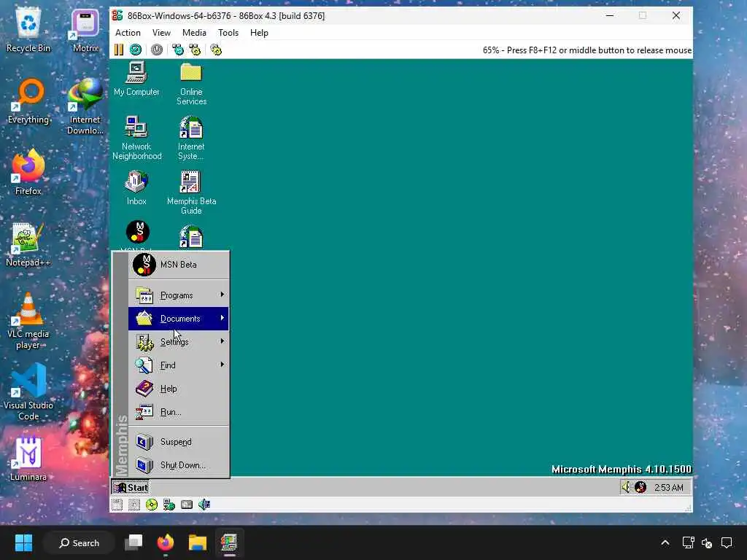Select the Notepad++ desktop shortcut

[x=28, y=245]
